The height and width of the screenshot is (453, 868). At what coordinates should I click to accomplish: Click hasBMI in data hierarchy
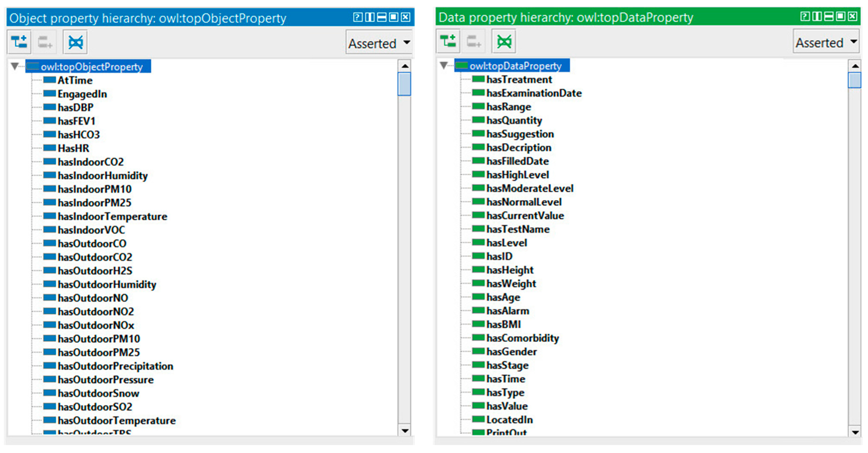(503, 325)
